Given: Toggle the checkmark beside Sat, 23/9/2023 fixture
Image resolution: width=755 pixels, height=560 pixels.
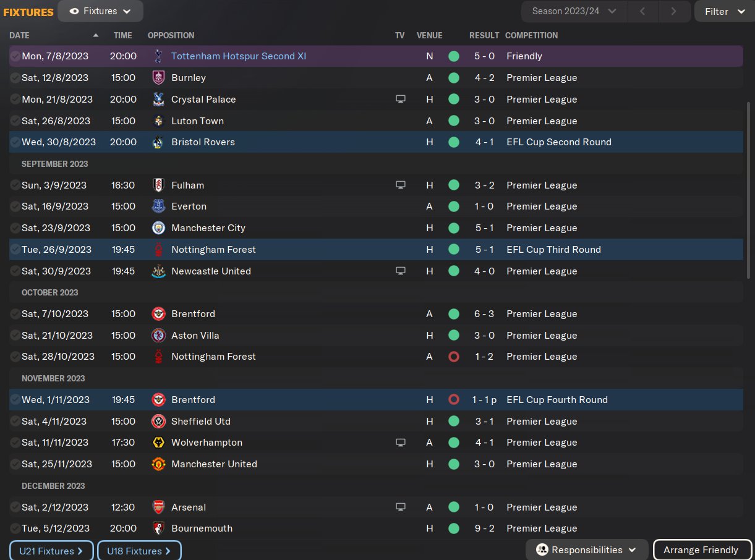Looking at the screenshot, I should 15,228.
